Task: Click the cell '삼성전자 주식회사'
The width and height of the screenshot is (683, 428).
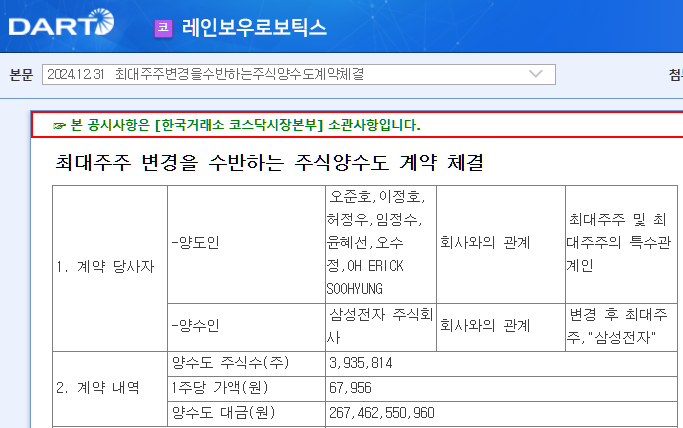Action: [x=381, y=327]
